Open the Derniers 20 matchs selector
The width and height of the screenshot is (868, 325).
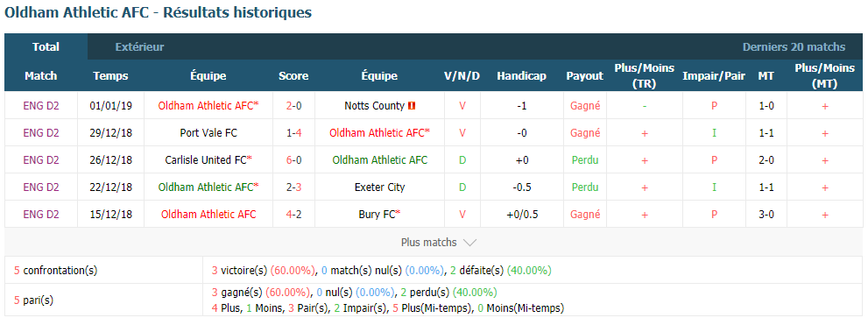tap(794, 47)
